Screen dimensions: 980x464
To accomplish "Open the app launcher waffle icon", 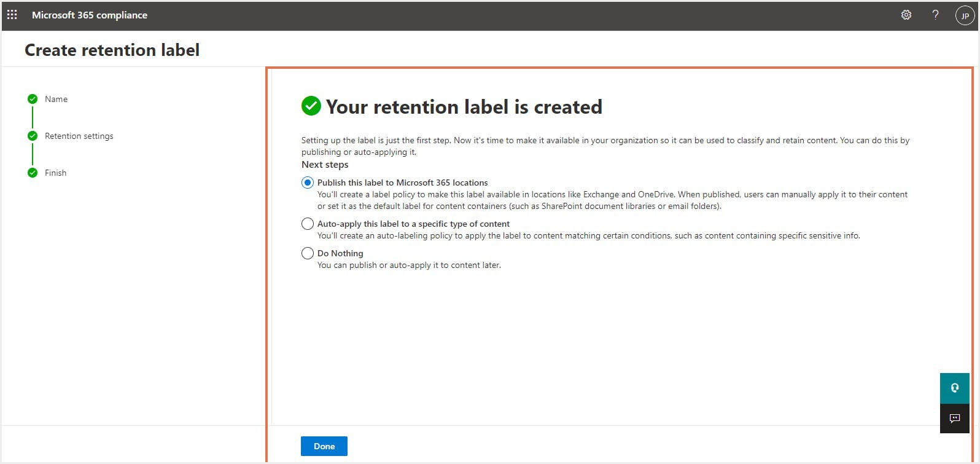I will [12, 15].
